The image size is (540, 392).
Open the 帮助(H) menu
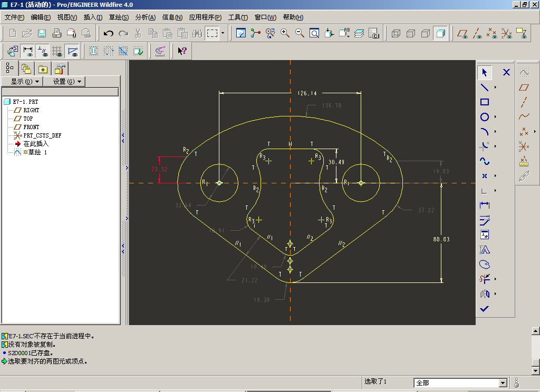click(293, 17)
